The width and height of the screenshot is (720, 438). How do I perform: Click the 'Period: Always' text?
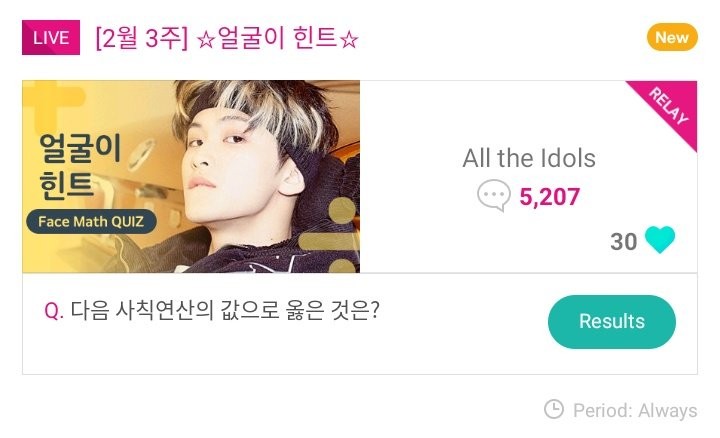point(634,410)
